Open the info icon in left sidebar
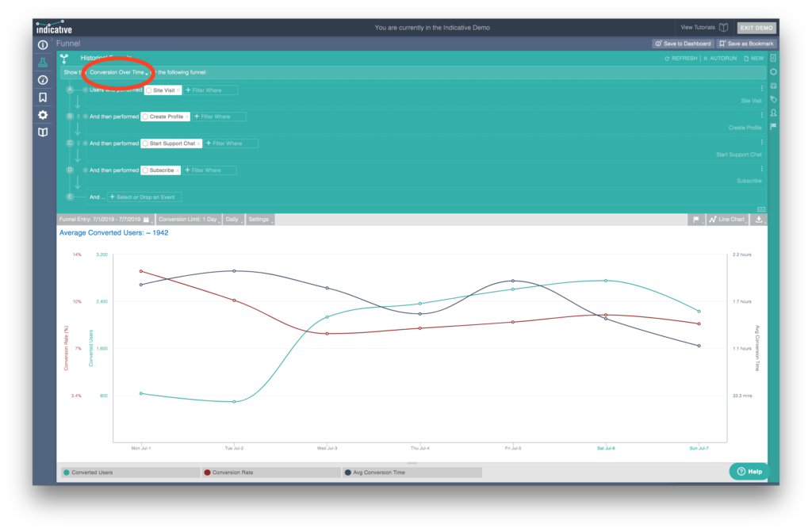 tap(43, 45)
